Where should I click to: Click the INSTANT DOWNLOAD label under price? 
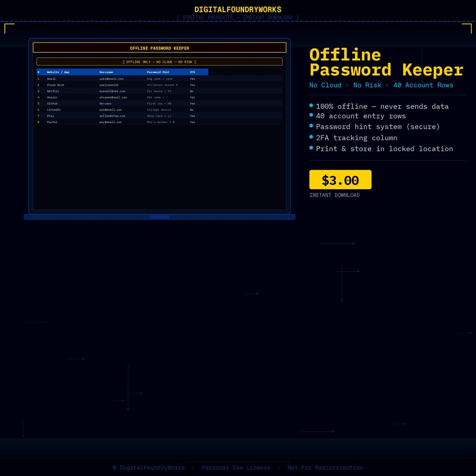334,195
